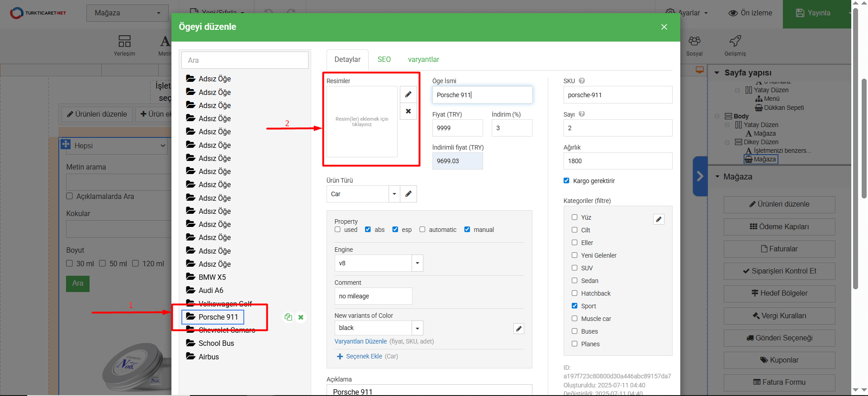Click plus icon for Seçenek Ekle

point(340,357)
